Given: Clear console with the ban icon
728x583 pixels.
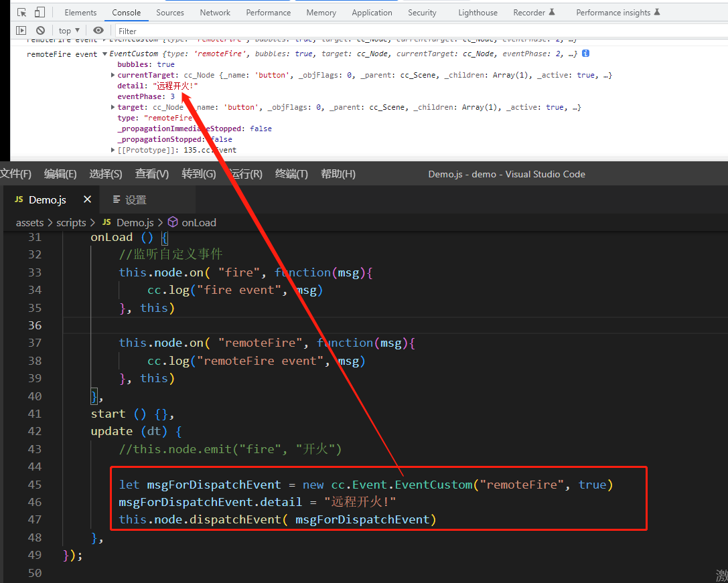Looking at the screenshot, I should click(x=40, y=31).
